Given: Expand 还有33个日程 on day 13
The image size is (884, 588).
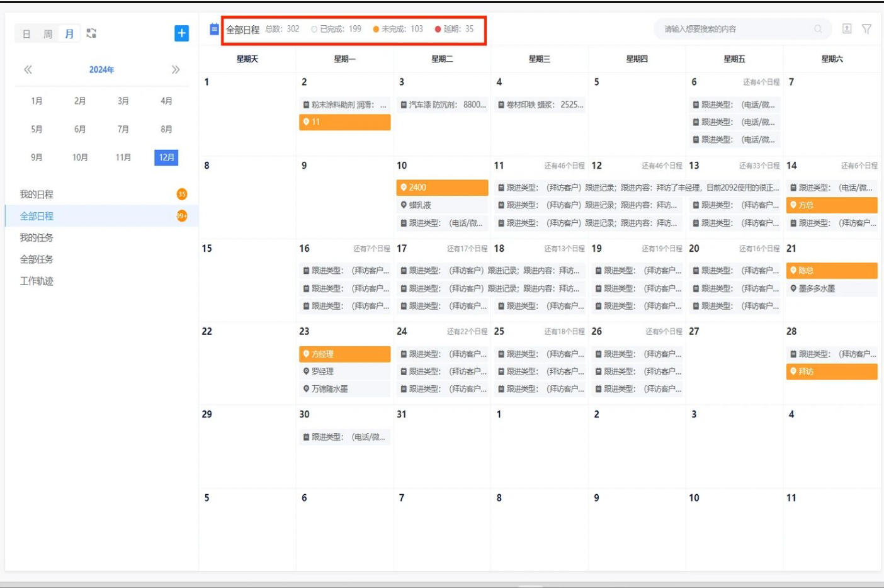Looking at the screenshot, I should click(x=759, y=166).
